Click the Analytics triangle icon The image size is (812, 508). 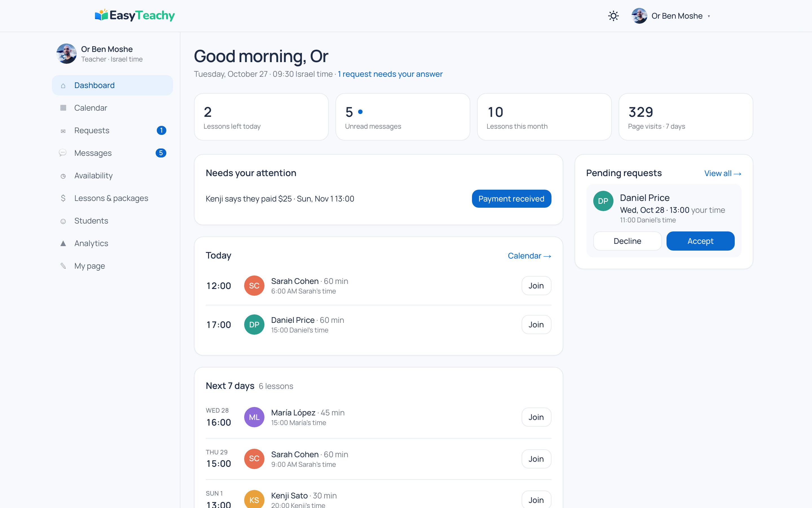tap(63, 243)
